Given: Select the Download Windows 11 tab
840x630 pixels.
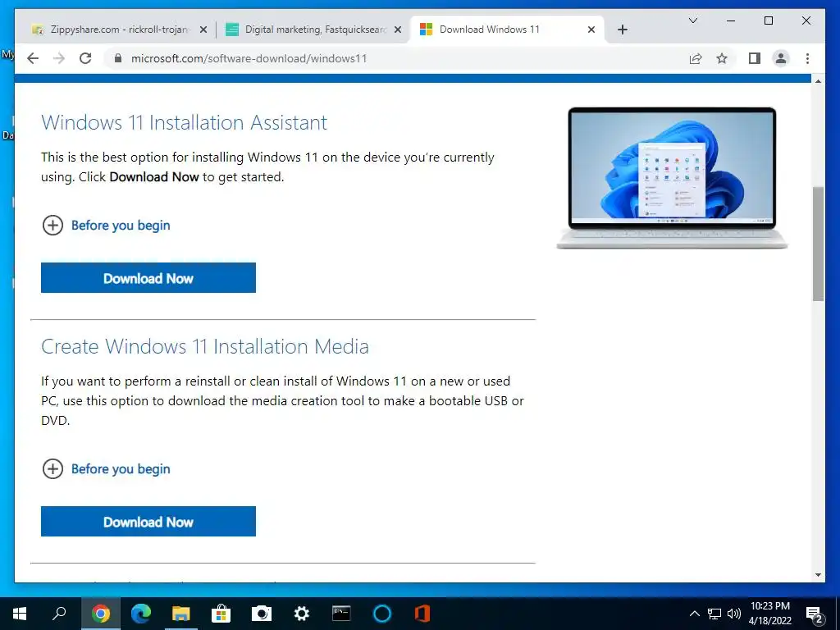Looking at the screenshot, I should pos(507,30).
